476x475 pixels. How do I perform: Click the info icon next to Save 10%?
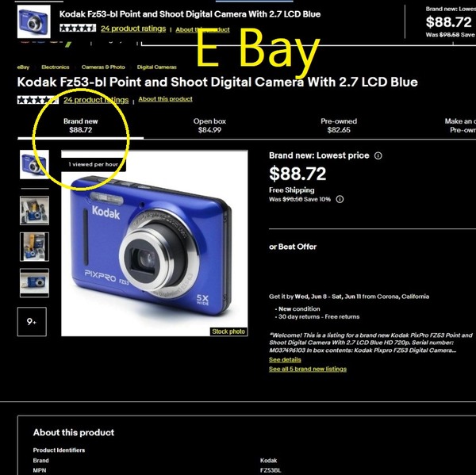click(340, 199)
